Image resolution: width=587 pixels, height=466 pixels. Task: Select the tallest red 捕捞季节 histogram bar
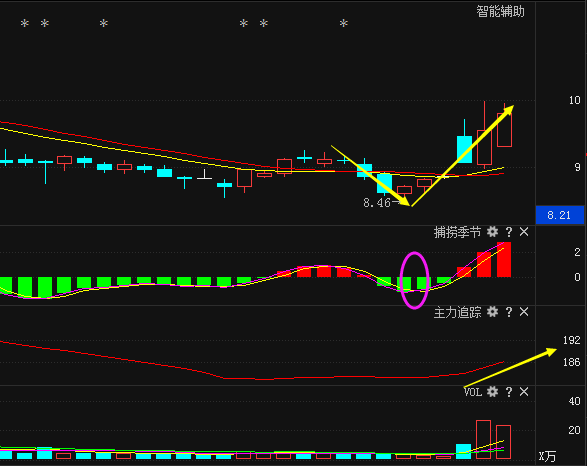click(x=504, y=260)
